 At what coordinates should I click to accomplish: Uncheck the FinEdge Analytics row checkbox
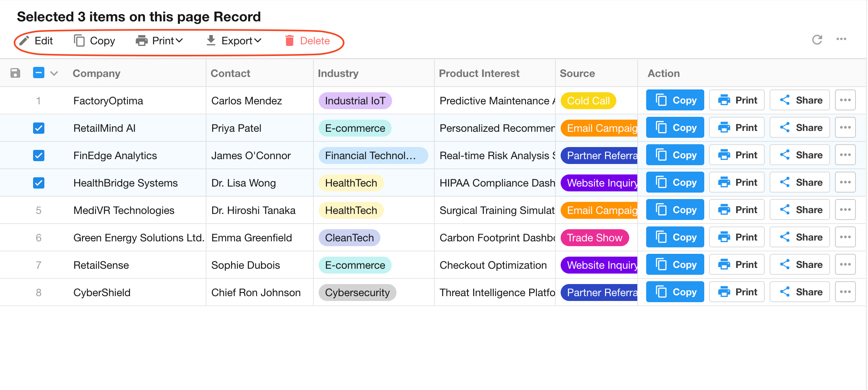(x=39, y=156)
